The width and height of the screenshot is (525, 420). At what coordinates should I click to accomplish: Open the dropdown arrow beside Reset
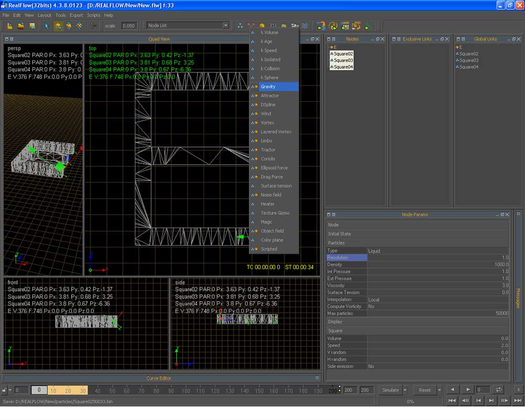coord(439,390)
